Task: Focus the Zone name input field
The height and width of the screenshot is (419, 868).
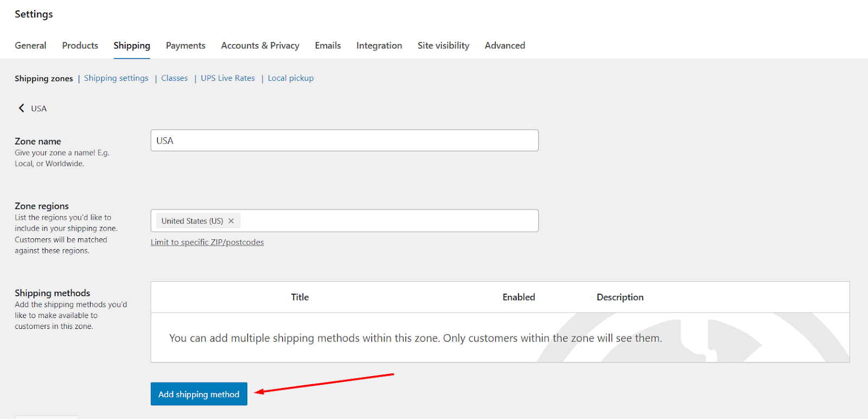Action: click(x=344, y=141)
